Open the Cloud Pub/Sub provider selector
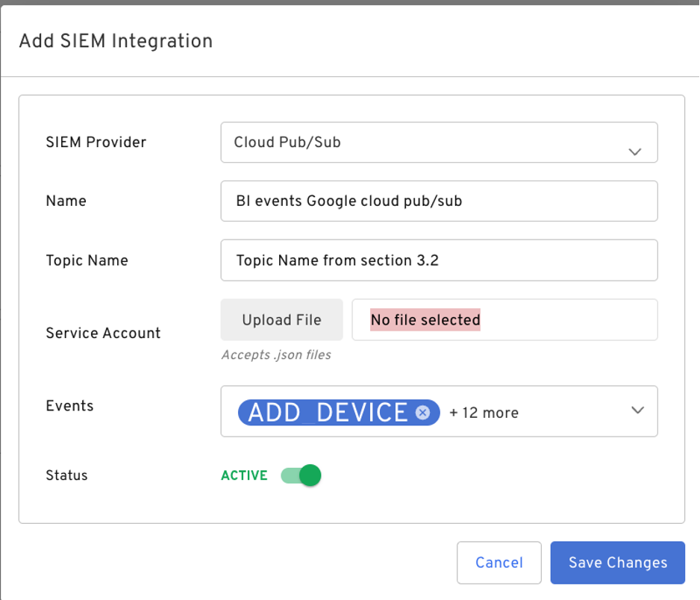This screenshot has height=600, width=700. point(439,142)
